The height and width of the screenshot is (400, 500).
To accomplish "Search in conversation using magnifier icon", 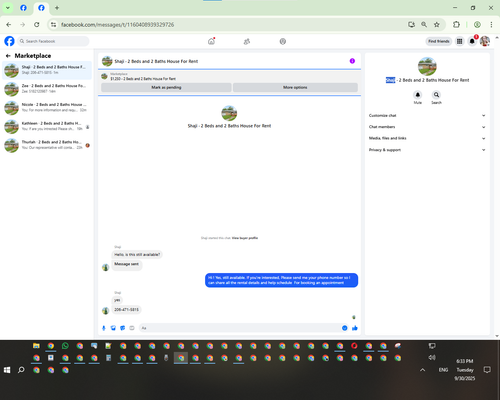I will (436, 95).
